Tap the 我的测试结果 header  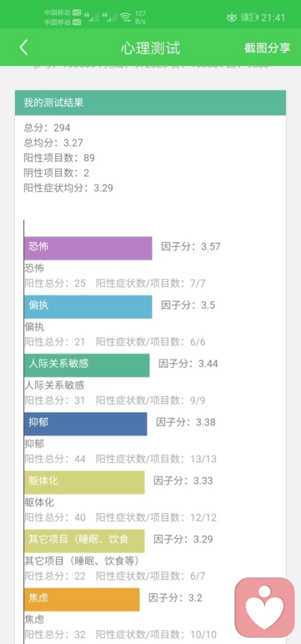coord(150,103)
